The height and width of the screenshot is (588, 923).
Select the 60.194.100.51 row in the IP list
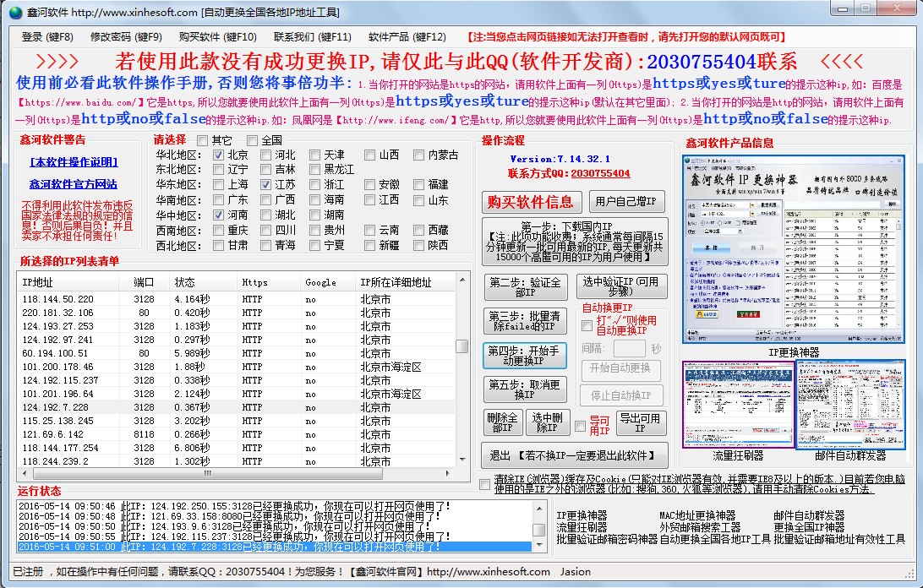coord(237,353)
